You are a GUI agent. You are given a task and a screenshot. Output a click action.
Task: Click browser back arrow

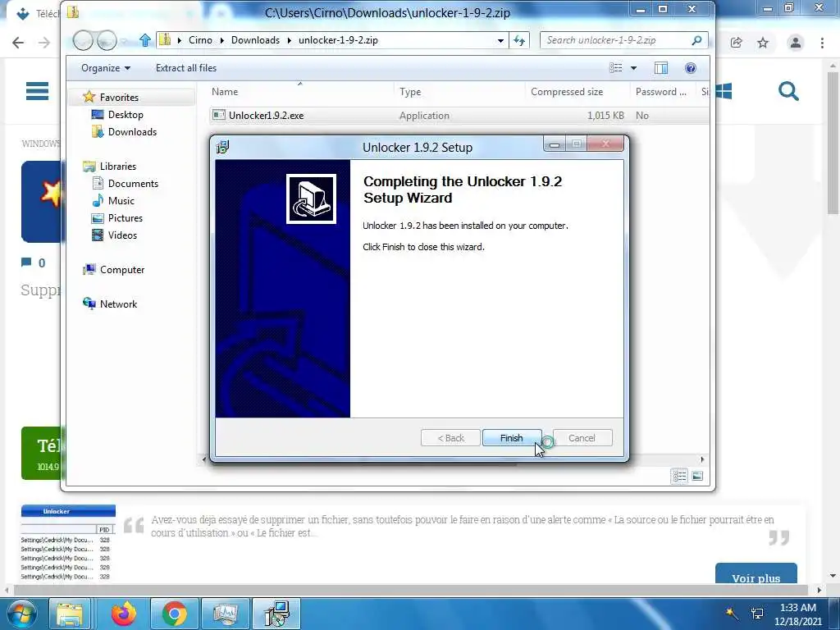tap(18, 43)
